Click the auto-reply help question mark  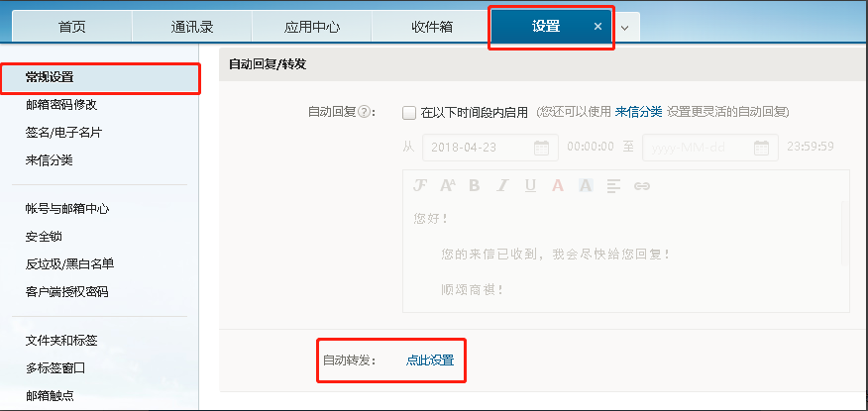point(365,112)
